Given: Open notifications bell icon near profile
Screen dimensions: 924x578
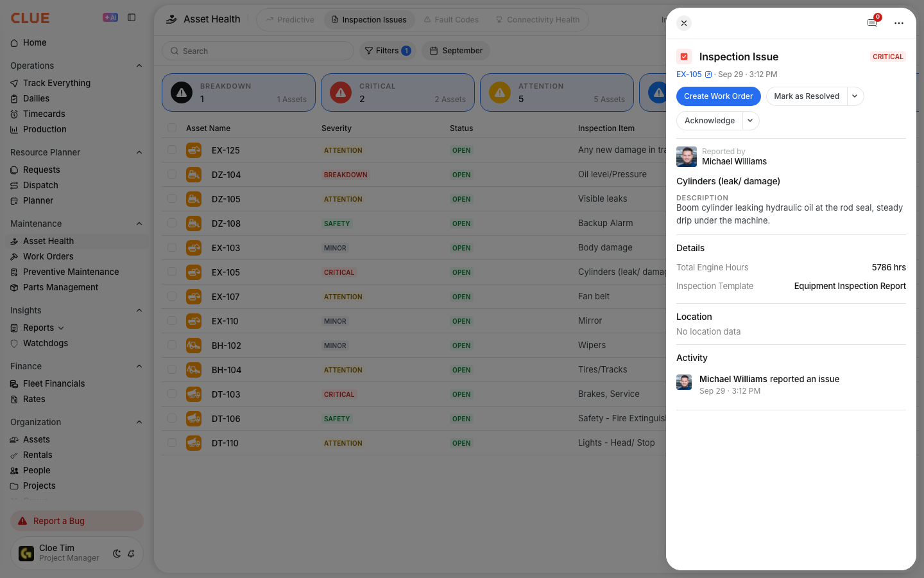Looking at the screenshot, I should [x=131, y=553].
